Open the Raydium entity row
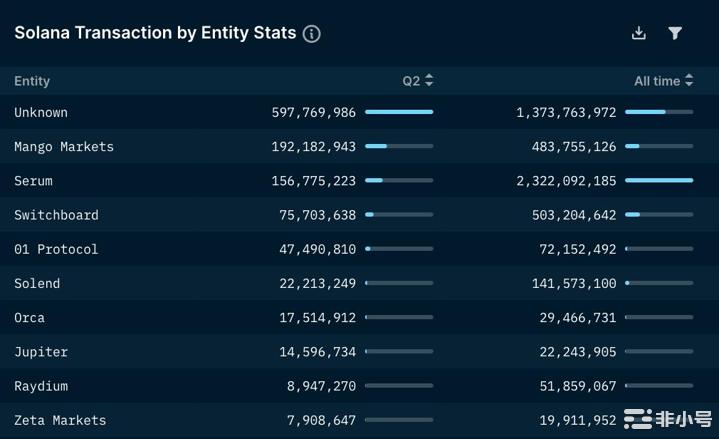 pyautogui.click(x=41, y=386)
